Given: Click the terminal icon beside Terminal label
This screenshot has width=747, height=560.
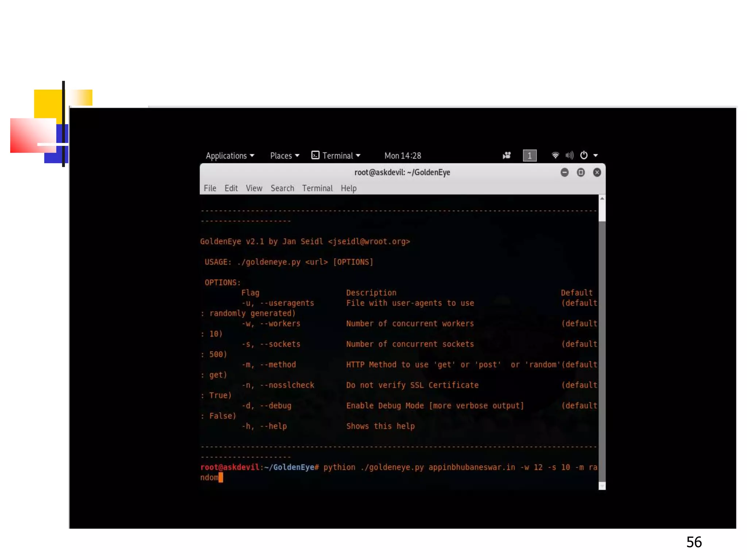Looking at the screenshot, I should pos(316,155).
